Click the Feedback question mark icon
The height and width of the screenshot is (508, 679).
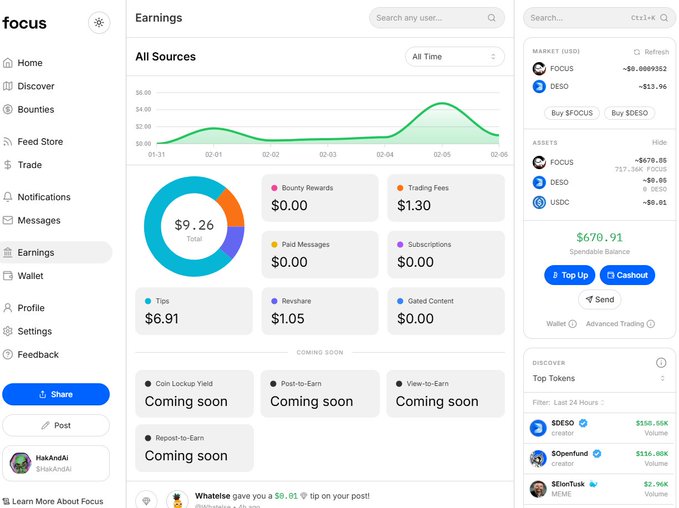point(8,355)
